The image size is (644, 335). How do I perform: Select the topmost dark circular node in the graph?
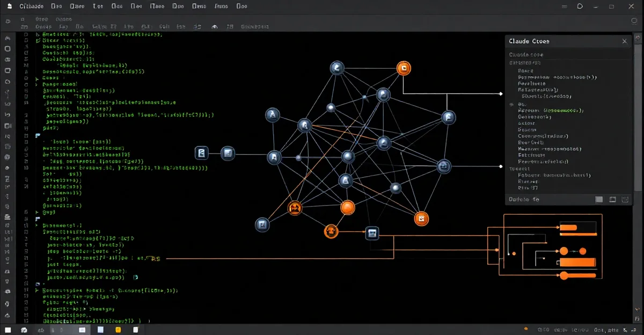pyautogui.click(x=336, y=68)
